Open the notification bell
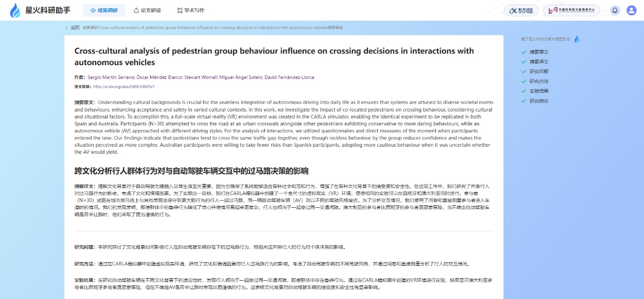Screen dimensions: 644x299 (615, 10)
